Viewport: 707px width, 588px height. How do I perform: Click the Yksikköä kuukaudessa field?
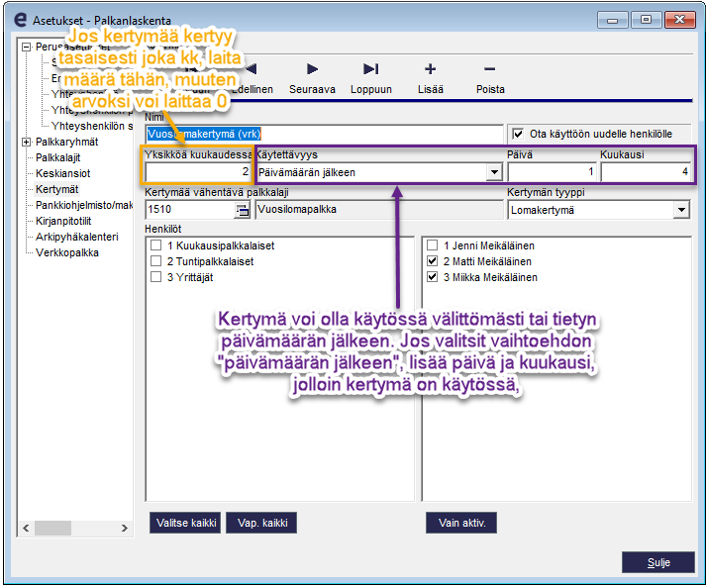(x=198, y=172)
